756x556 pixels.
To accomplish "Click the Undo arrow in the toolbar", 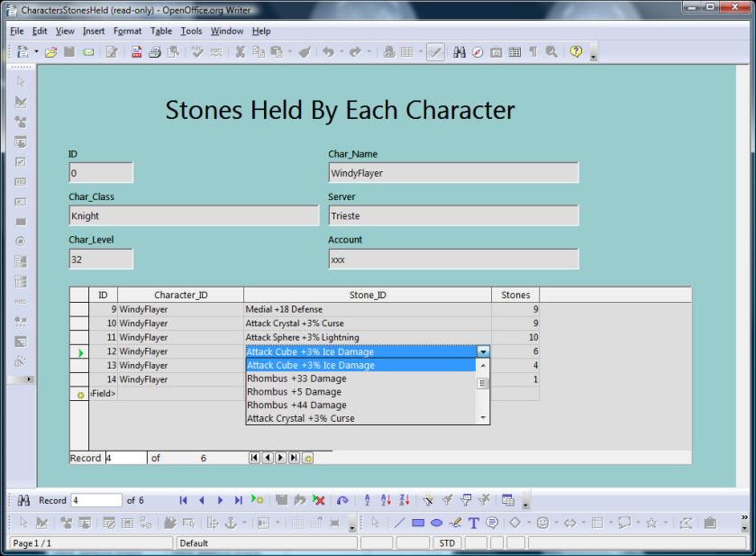I will tap(327, 52).
